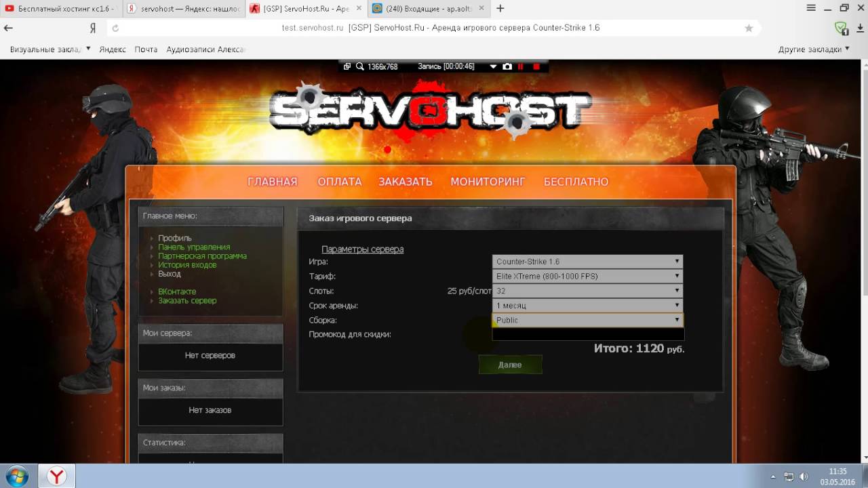Close the '(240) Входящие' mail tab
The height and width of the screenshot is (488, 868).
pyautogui.click(x=481, y=9)
